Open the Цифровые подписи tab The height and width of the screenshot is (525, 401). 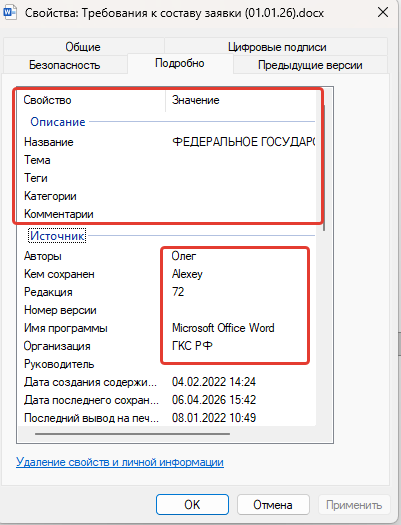[x=277, y=47]
